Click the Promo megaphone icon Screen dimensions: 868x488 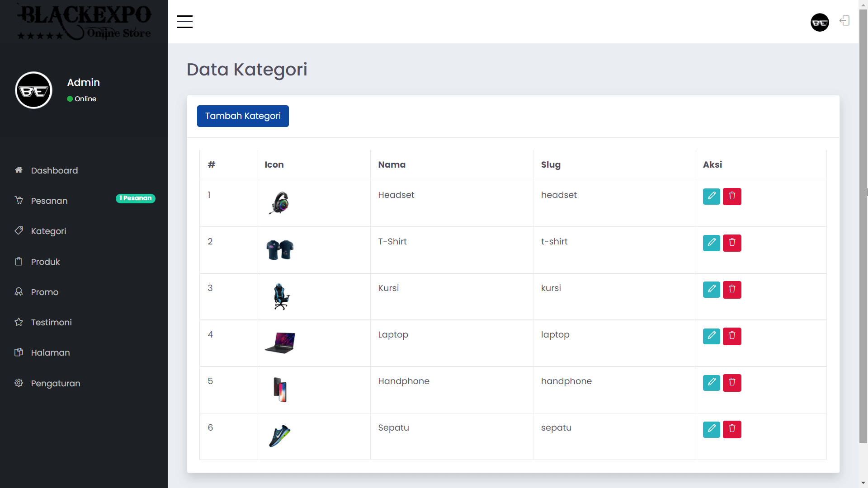[19, 291]
